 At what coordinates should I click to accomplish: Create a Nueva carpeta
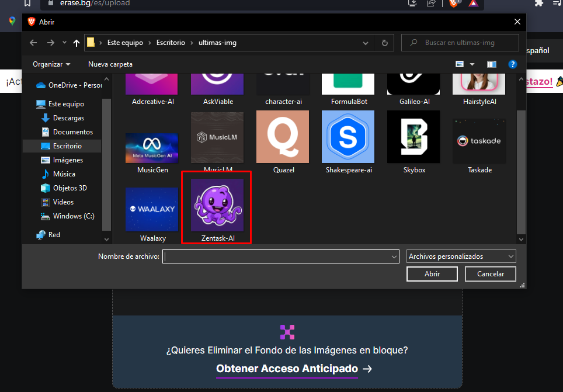(110, 64)
